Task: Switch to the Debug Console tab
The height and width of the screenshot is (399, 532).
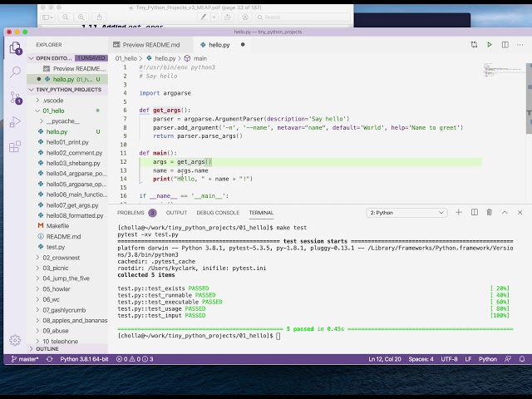Action: point(218,213)
